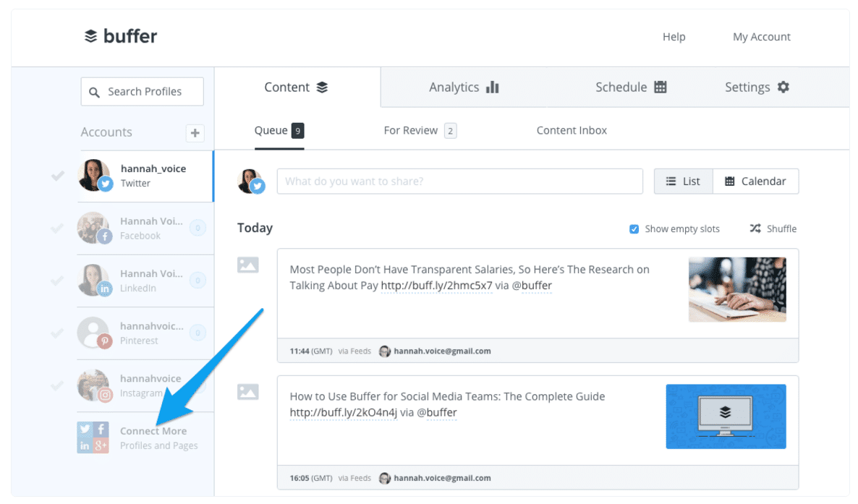
Task: Click author avatar in 16:05 post footer
Action: (x=385, y=478)
